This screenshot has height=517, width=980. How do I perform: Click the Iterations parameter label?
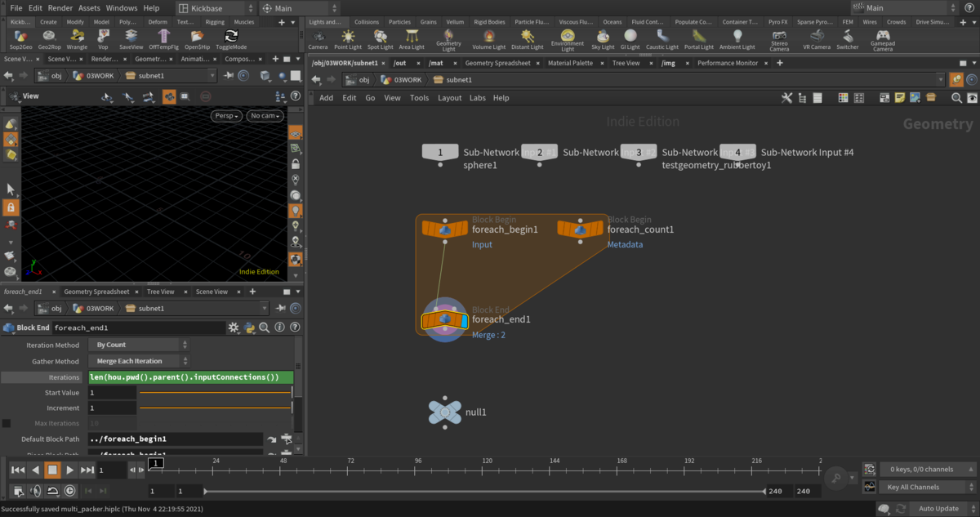coord(64,377)
